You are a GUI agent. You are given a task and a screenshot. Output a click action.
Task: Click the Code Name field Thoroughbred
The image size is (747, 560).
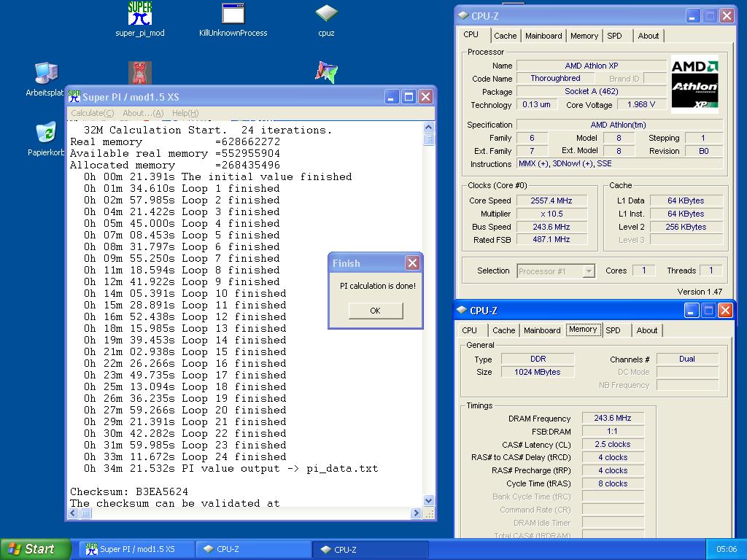tap(555, 78)
